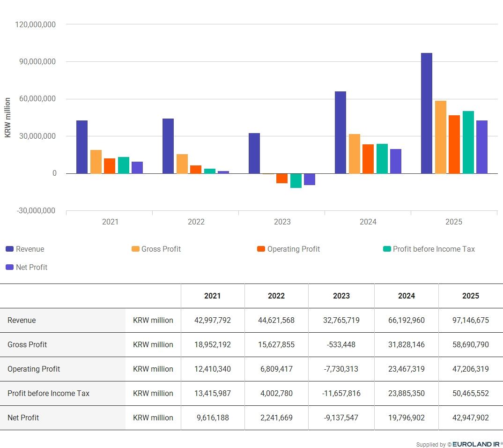Image resolution: width=503 pixels, height=448 pixels.
Task: Click the 120,000,000 y-axis label
Action: coord(35,24)
